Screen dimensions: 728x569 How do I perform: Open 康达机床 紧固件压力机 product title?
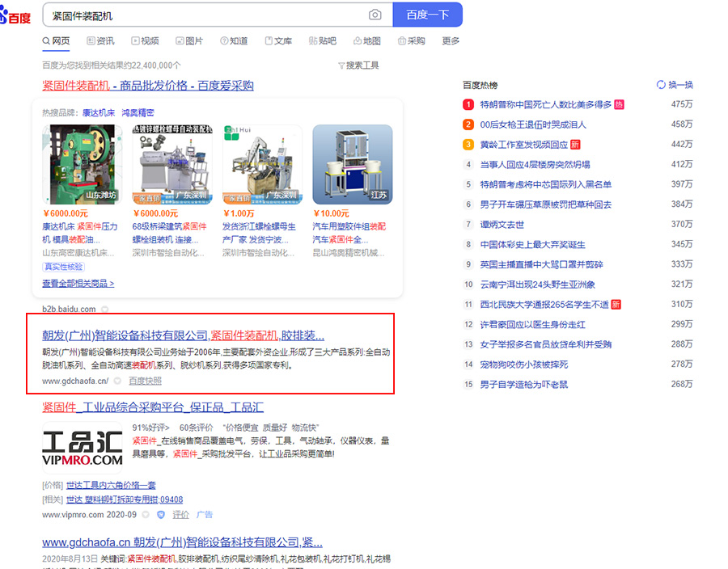[x=80, y=233]
